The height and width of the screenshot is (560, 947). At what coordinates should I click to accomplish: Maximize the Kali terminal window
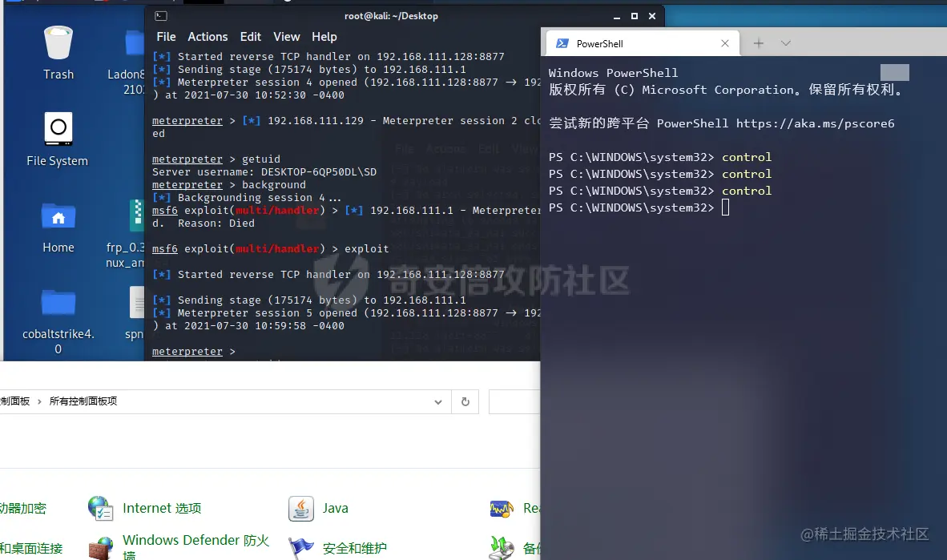pos(635,16)
